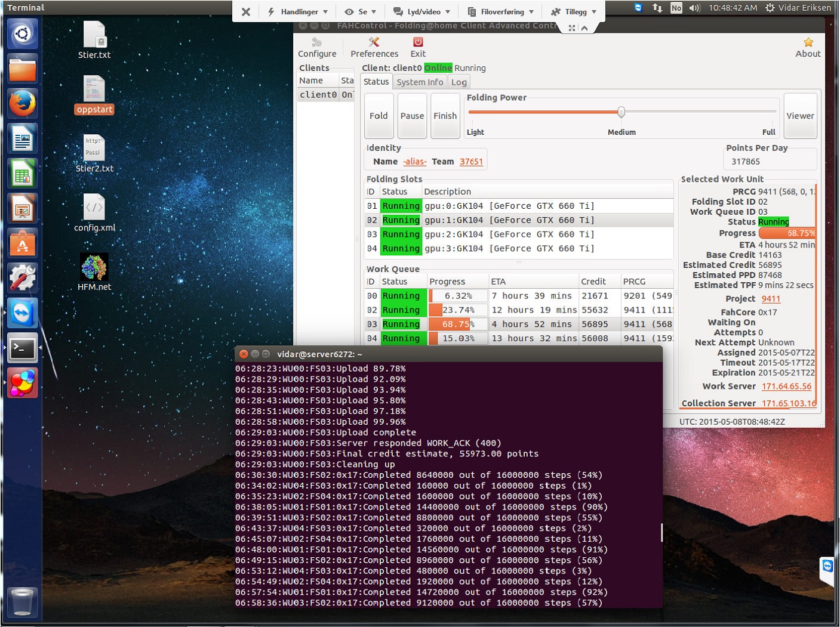Open the Trash in launcher
The image size is (840, 627).
[23, 601]
